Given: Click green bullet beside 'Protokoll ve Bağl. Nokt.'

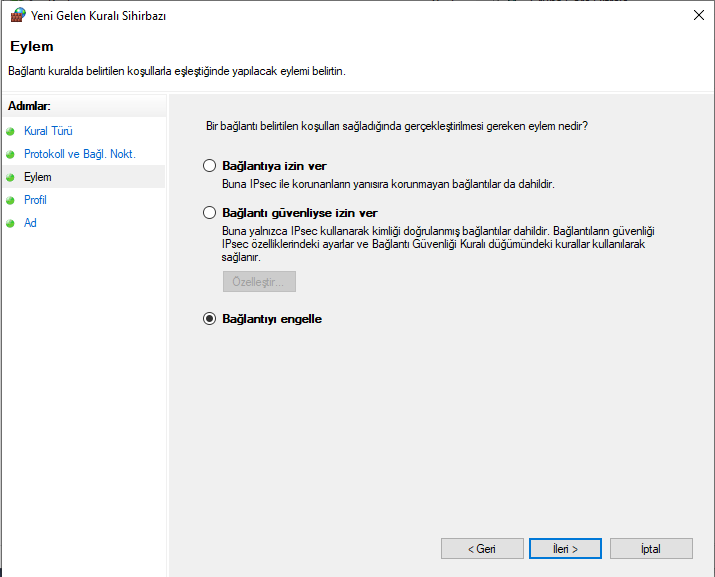Looking at the screenshot, I should tap(10, 155).
